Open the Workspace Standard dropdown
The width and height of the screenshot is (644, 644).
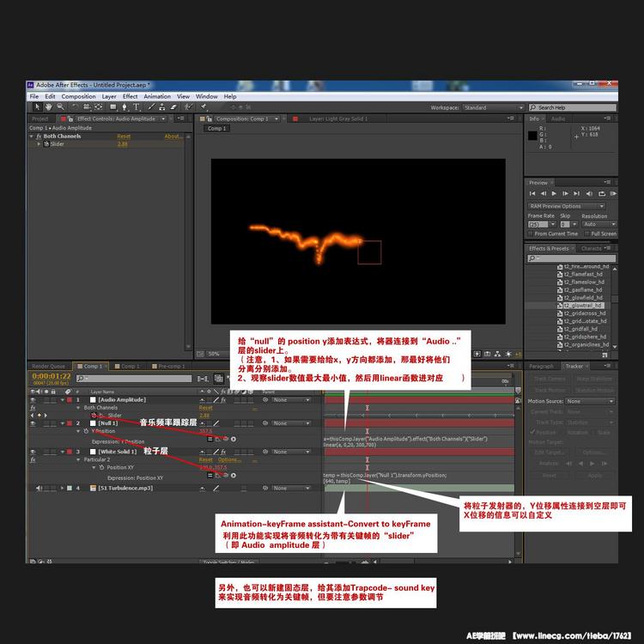pyautogui.click(x=493, y=107)
